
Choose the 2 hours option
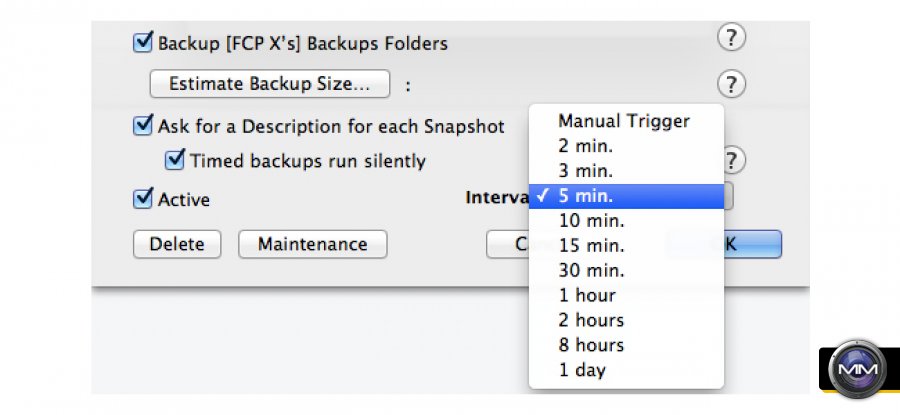591,321
